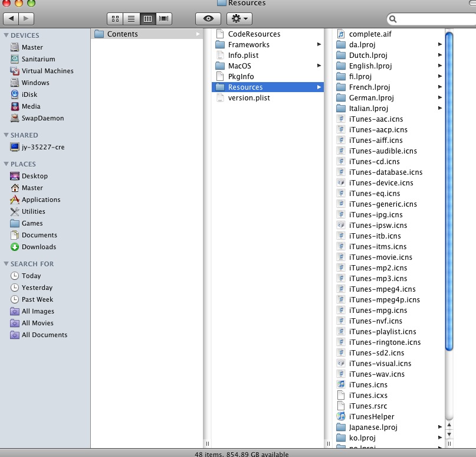Open the Desktop icon in Places
This screenshot has width=476, height=457.
pos(15,176)
